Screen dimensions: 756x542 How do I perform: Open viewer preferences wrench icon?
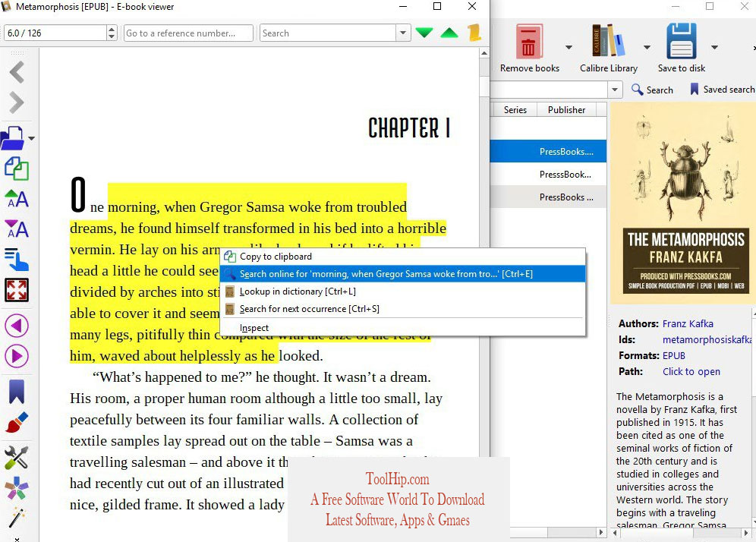click(x=17, y=457)
